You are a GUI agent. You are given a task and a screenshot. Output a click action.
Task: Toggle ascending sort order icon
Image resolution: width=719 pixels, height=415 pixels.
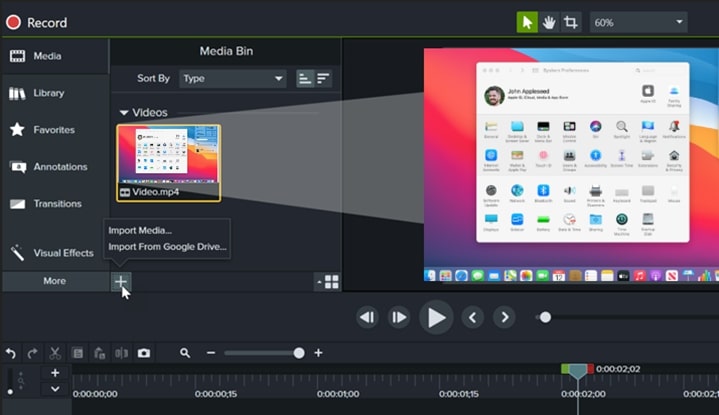[x=305, y=78]
